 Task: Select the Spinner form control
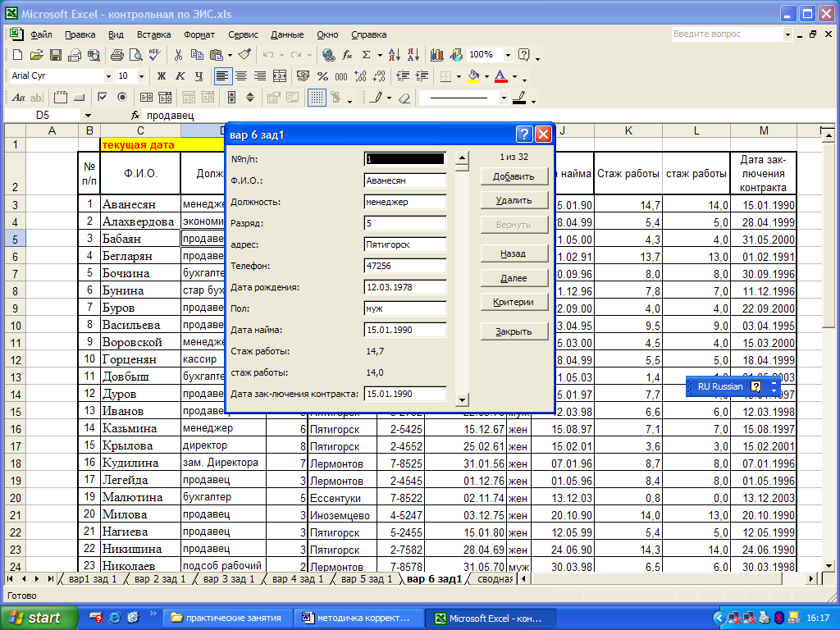click(250, 98)
